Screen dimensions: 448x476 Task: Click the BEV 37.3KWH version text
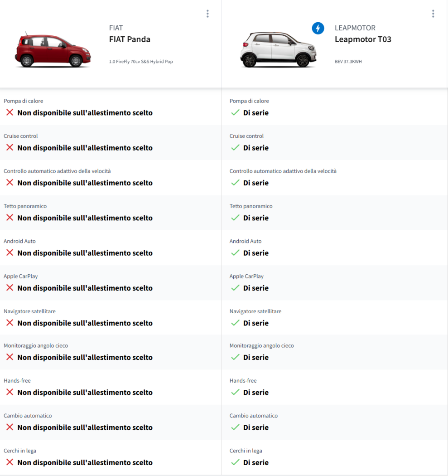click(x=348, y=62)
